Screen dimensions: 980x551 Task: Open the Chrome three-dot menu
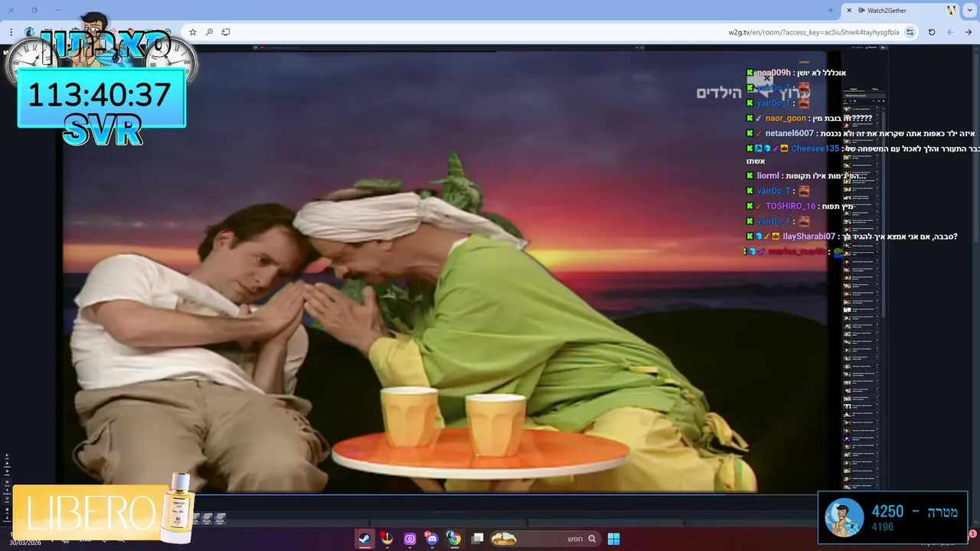click(x=11, y=32)
